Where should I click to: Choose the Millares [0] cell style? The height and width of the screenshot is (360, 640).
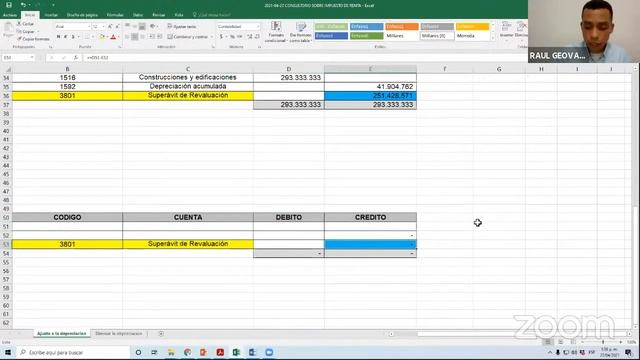pyautogui.click(x=437, y=36)
